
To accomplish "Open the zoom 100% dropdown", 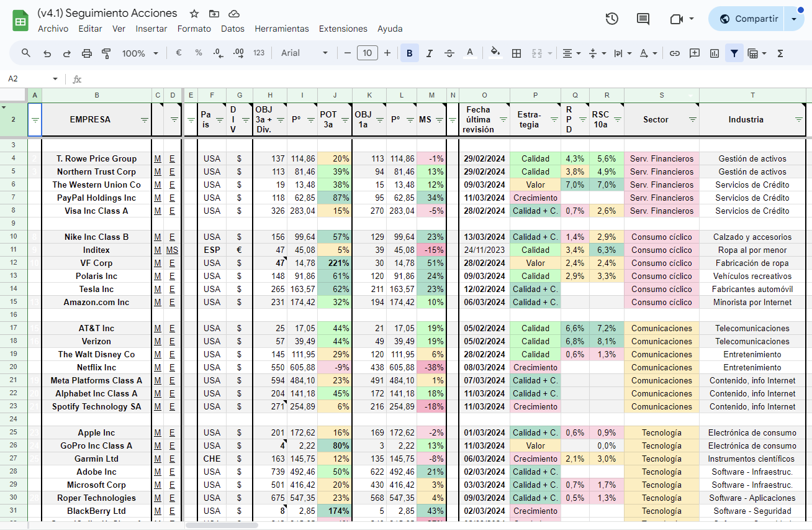I will [140, 53].
